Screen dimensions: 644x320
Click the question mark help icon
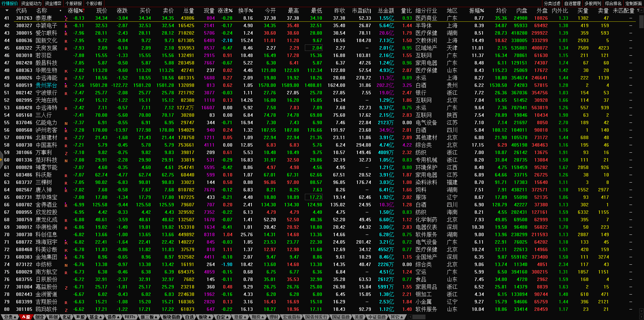(638, 11)
